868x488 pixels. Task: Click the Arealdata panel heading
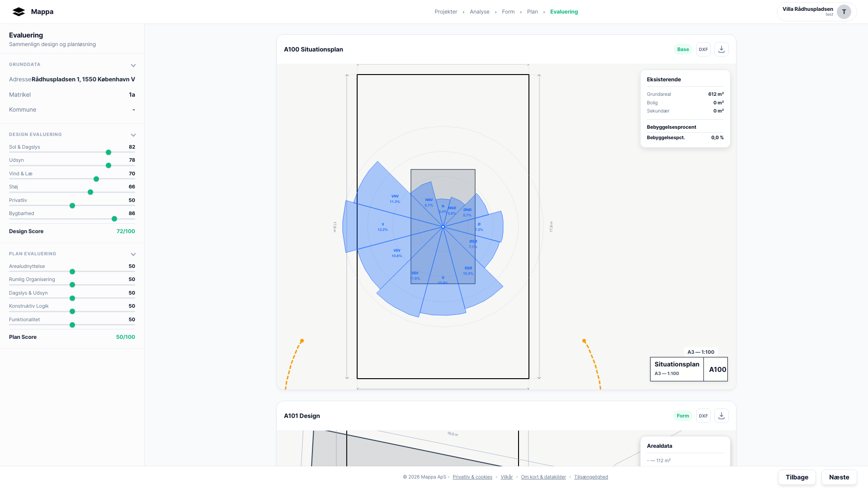point(660,446)
